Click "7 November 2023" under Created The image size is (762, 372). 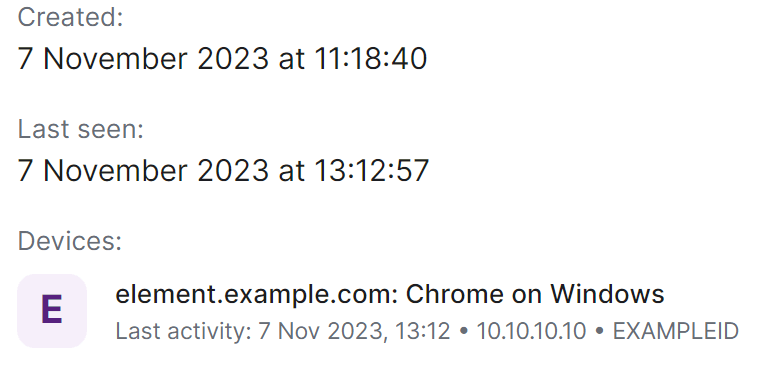coord(143,58)
